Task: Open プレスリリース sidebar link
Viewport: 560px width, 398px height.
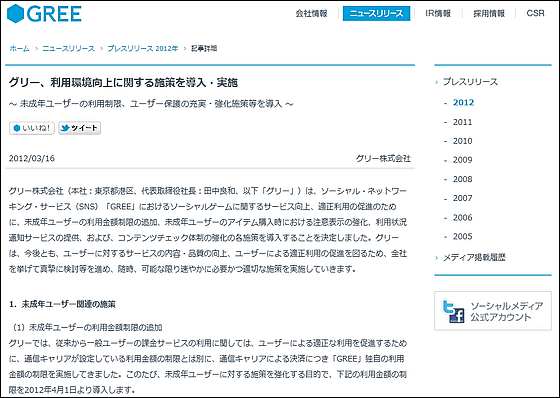Action: click(x=470, y=82)
